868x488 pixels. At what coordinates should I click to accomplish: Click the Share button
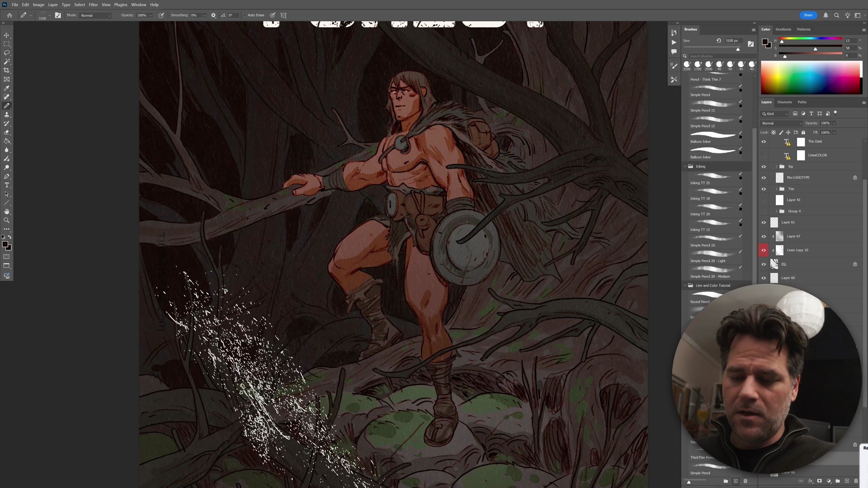click(808, 15)
